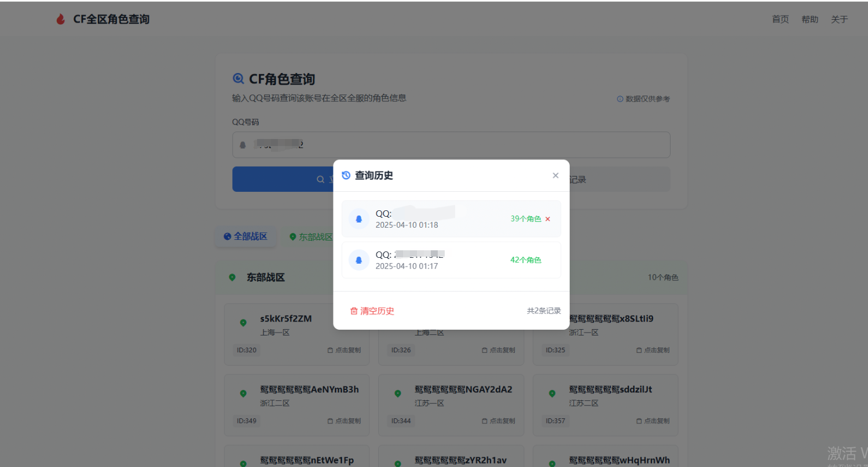Screen dimensions: 868x467
Task: Select the character name ending NGAY2dA2
Action: click(x=463, y=389)
